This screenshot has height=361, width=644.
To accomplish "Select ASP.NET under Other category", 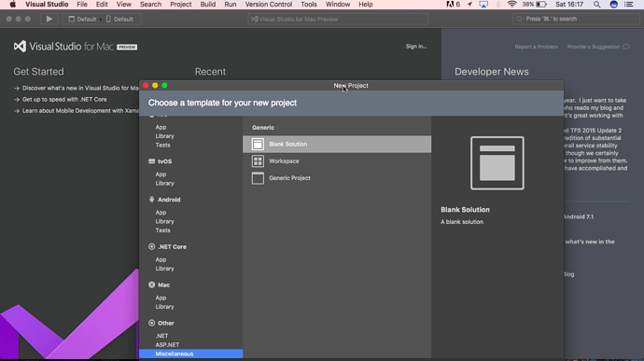I will pyautogui.click(x=167, y=344).
